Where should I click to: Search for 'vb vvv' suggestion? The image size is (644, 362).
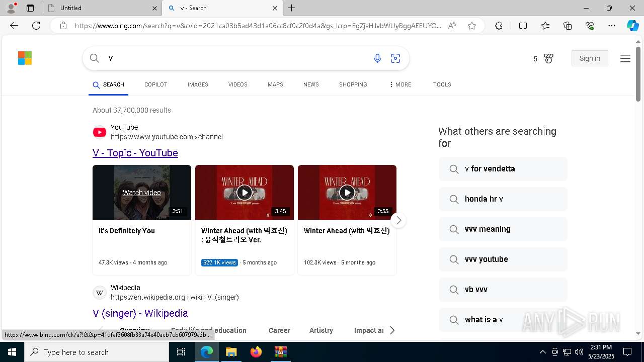pyautogui.click(x=503, y=290)
